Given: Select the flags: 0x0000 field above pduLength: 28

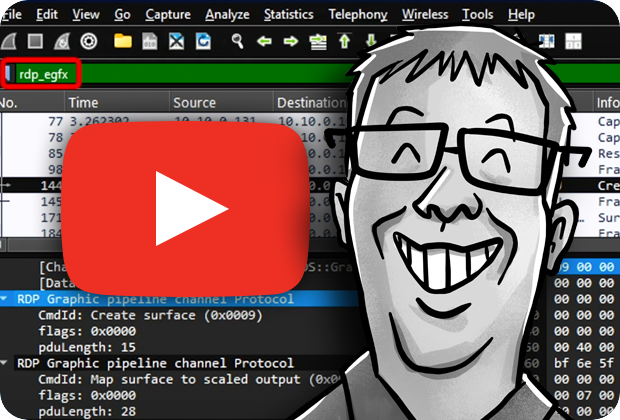Looking at the screenshot, I should [87, 395].
